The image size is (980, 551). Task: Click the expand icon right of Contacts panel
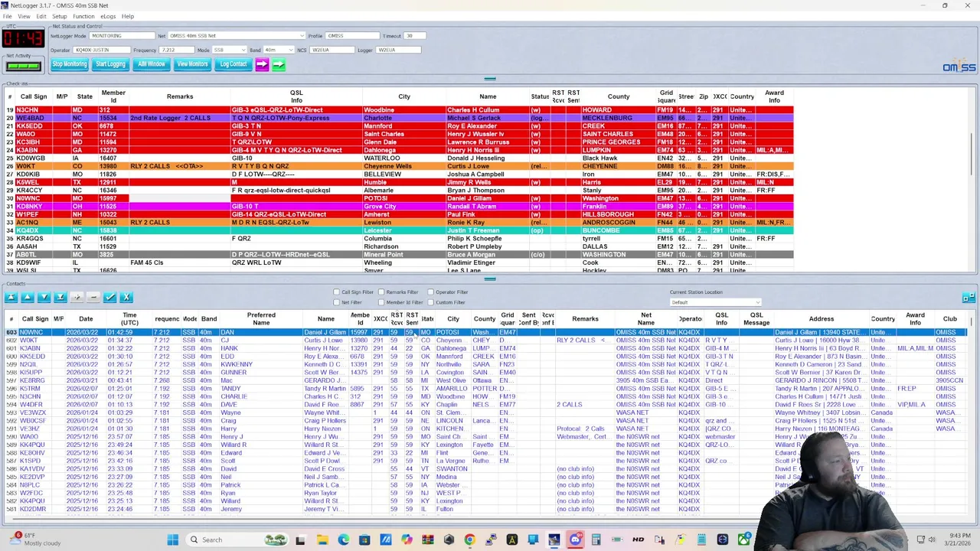click(968, 298)
